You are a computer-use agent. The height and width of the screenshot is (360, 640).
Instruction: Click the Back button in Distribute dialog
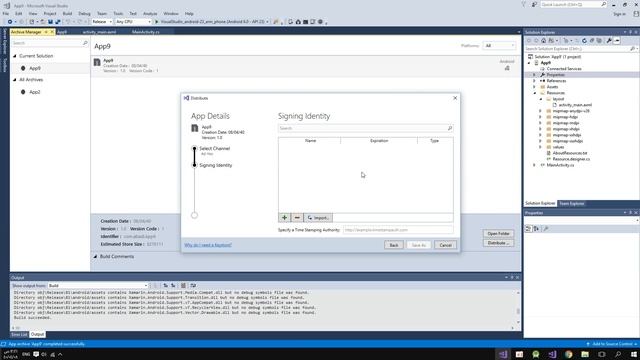393,245
